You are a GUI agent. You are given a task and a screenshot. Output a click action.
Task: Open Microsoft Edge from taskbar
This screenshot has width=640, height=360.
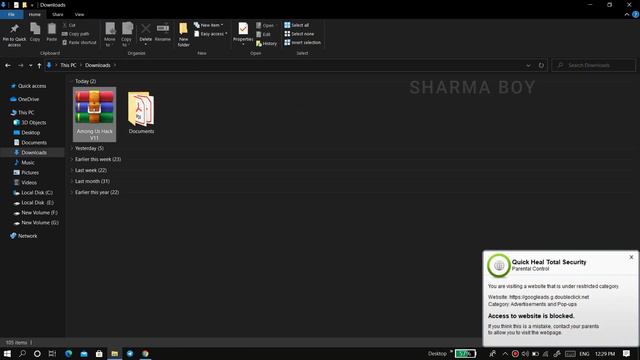coord(68,353)
